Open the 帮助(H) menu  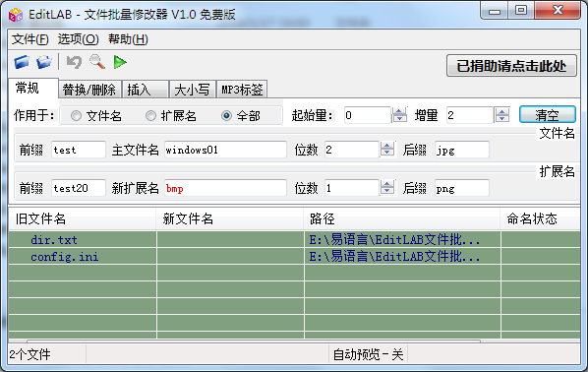128,39
